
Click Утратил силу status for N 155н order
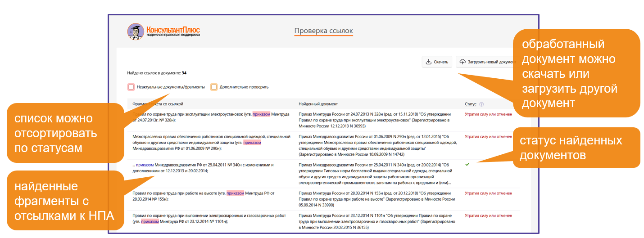pos(488,193)
